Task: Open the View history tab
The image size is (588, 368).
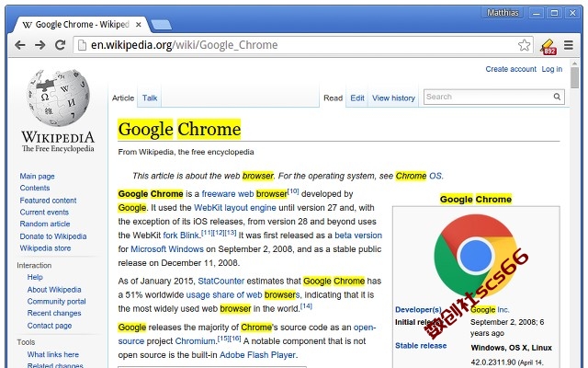Action: (x=393, y=98)
